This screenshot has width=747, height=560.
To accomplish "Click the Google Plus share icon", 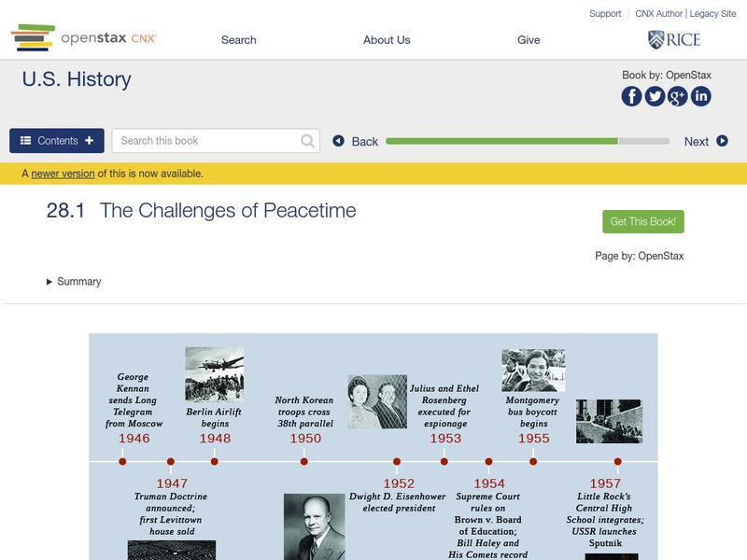I will [x=678, y=96].
